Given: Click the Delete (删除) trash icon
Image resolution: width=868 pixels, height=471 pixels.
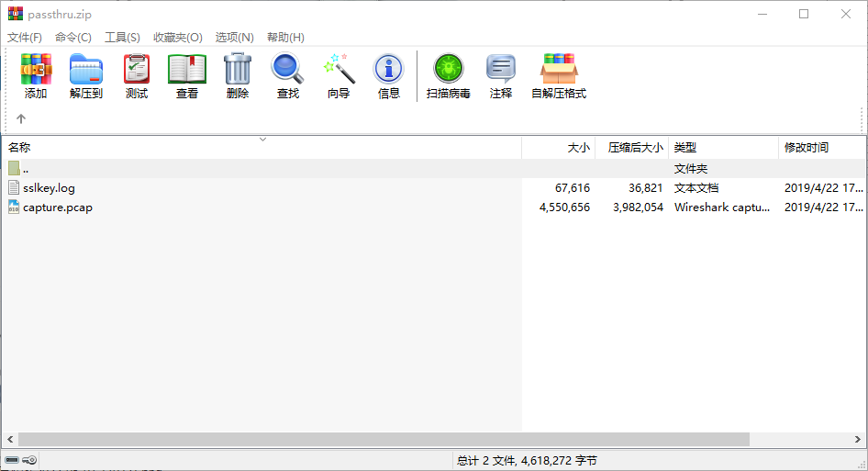Looking at the screenshot, I should point(238,69).
